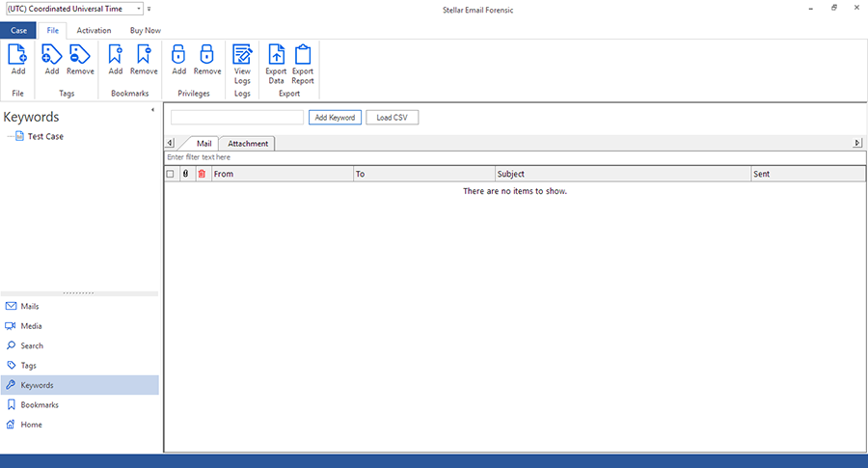Minimize the Stellar Email Forensic window
The height and width of the screenshot is (468, 868).
pyautogui.click(x=810, y=9)
